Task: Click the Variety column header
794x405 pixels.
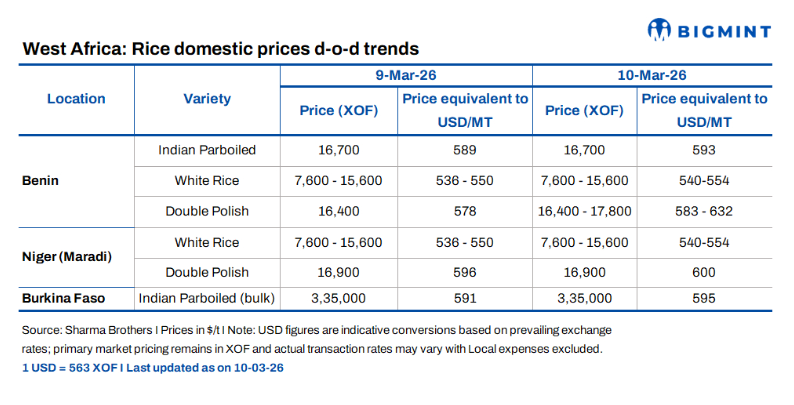Action: [207, 99]
